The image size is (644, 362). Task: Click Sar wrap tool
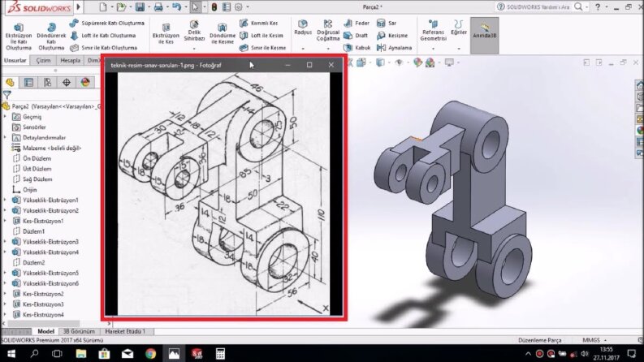(x=387, y=23)
